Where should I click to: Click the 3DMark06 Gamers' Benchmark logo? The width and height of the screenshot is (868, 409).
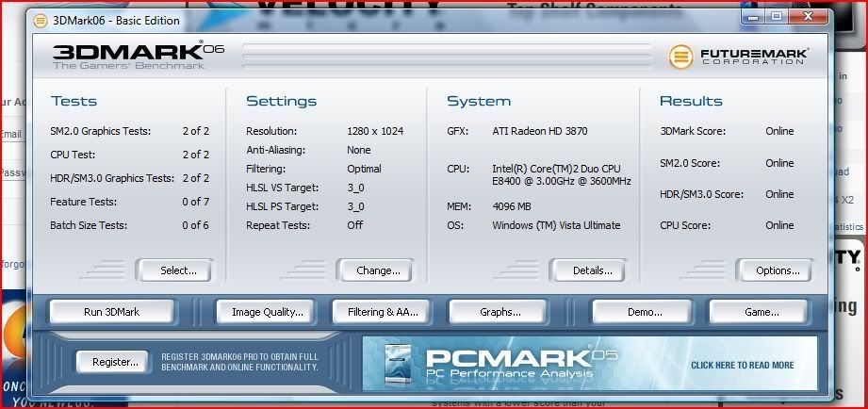[139, 55]
